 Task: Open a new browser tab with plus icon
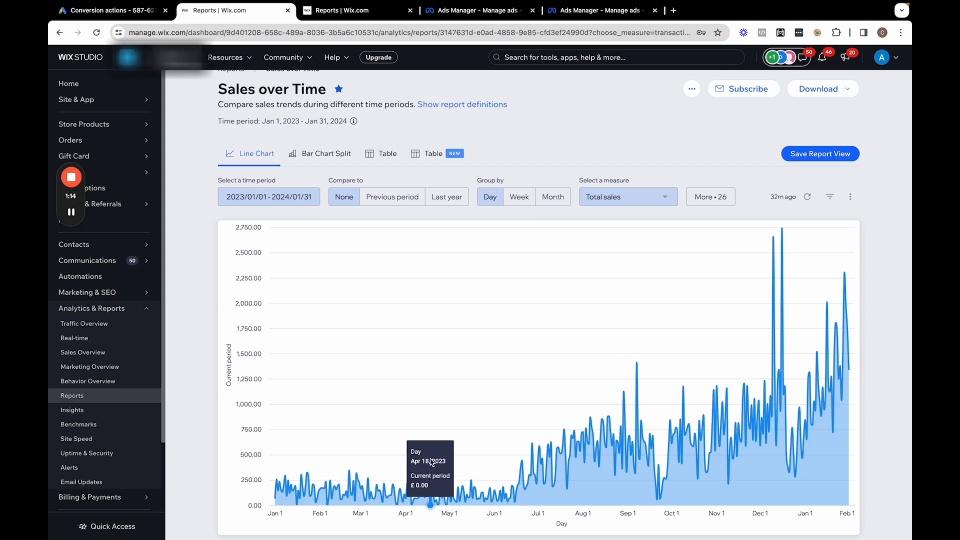[x=673, y=10]
